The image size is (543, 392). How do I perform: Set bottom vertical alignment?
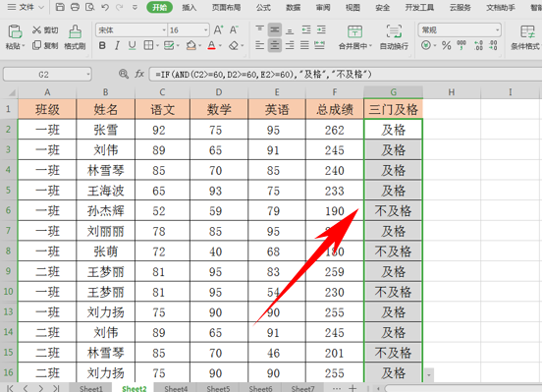tap(290, 30)
